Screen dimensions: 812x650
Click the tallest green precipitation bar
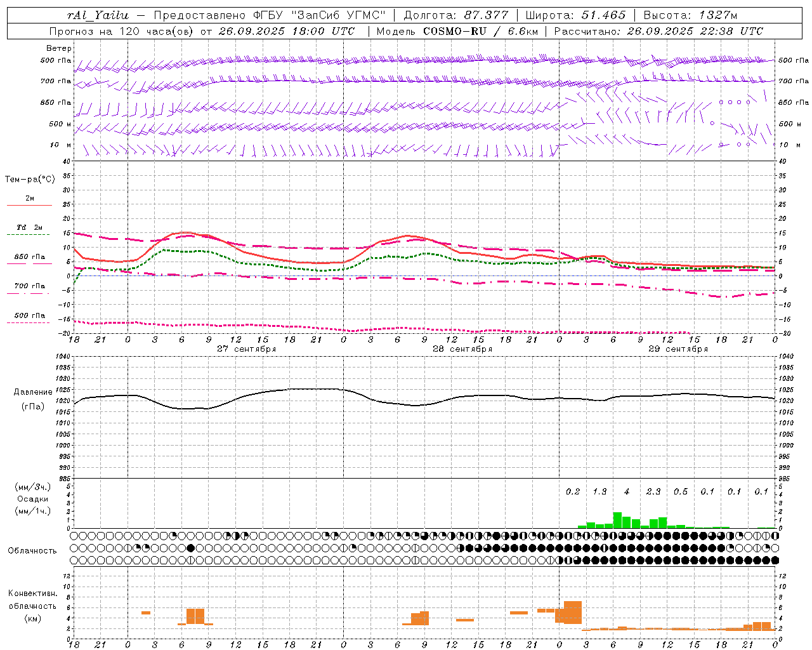(x=617, y=520)
